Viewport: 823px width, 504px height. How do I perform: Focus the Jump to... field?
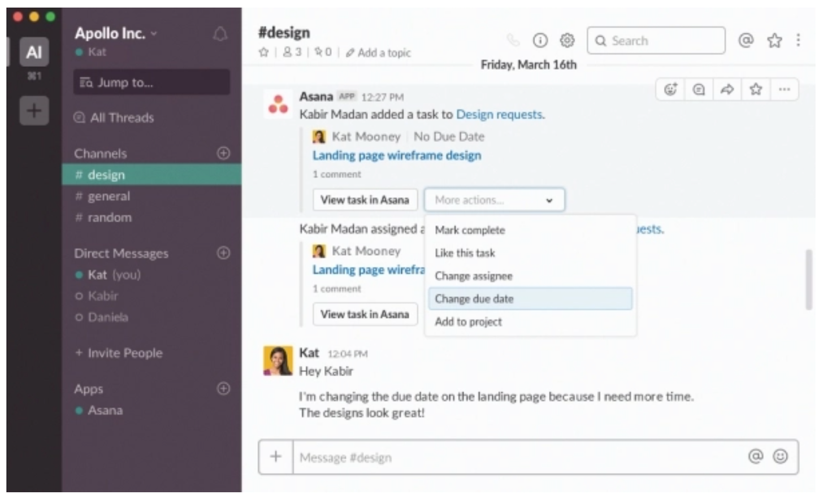(x=151, y=82)
